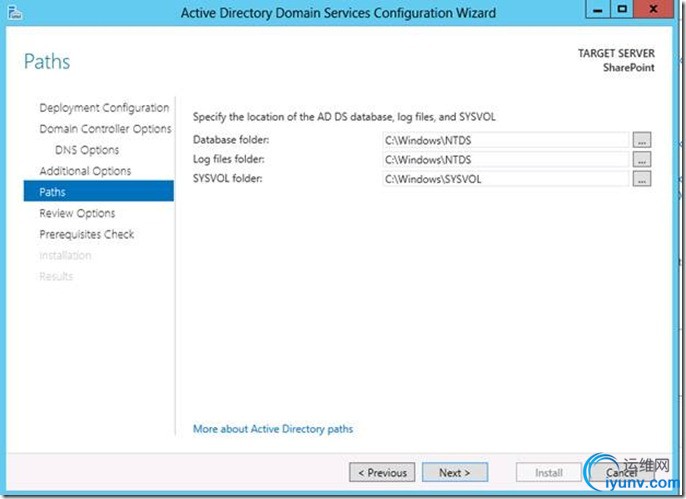Cancel the configuration wizard
Screen dimensions: 686x499
click(622, 472)
